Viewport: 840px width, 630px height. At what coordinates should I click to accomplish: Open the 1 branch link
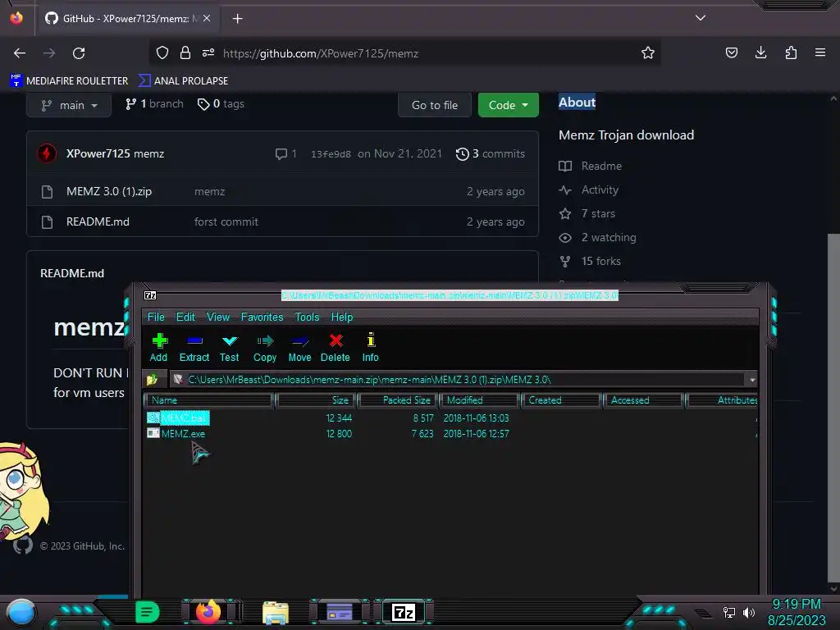154,104
